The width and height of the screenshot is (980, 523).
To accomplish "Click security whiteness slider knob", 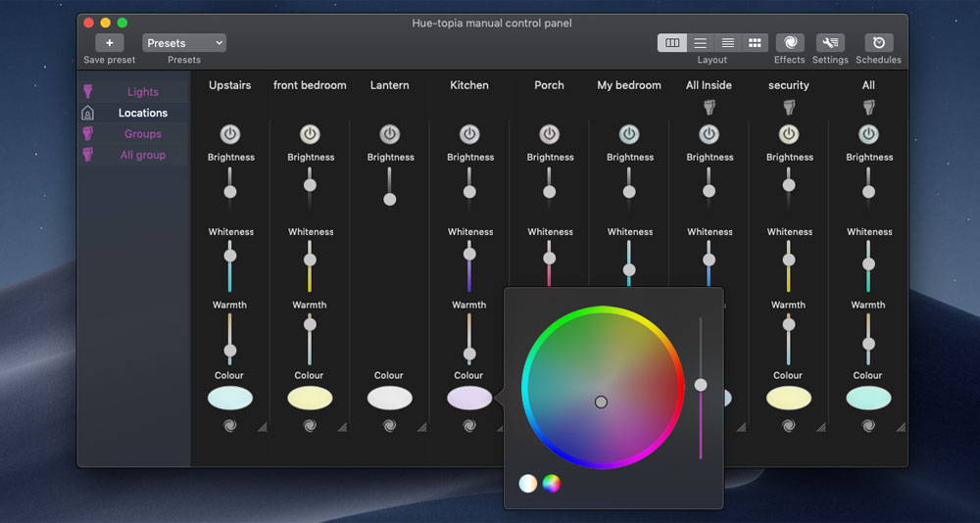I will coord(789,260).
